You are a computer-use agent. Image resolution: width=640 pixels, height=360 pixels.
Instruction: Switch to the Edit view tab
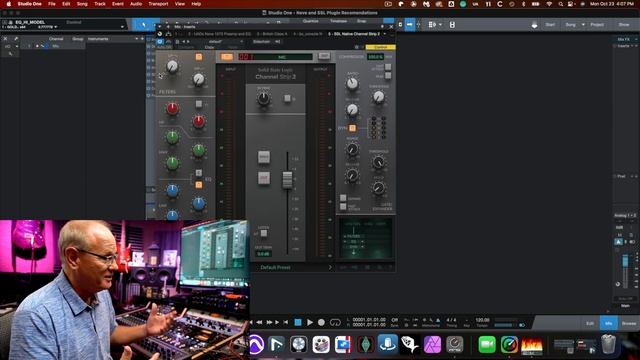tap(590, 323)
